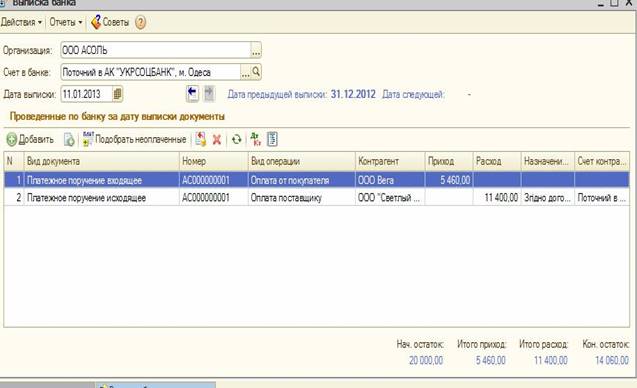637x388 pixels.
Task: Click Подобрать неоплаченные button
Action: tap(134, 139)
